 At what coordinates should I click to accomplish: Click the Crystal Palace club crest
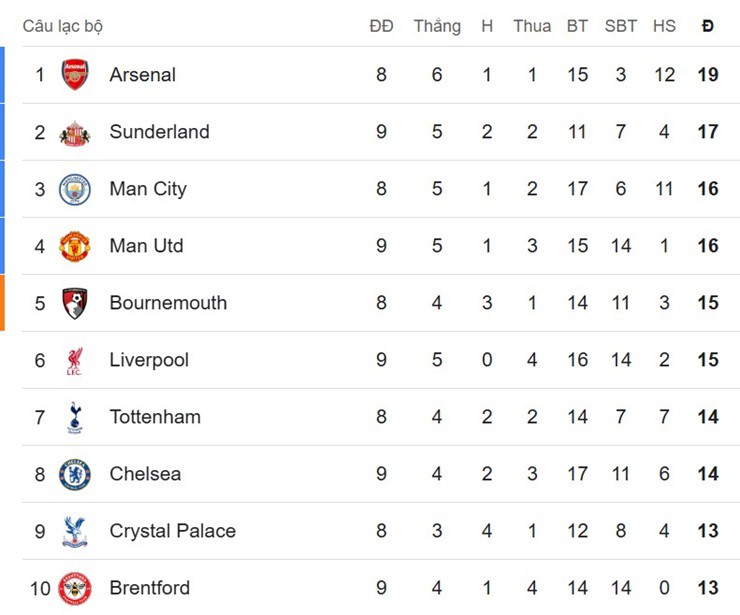[75, 531]
